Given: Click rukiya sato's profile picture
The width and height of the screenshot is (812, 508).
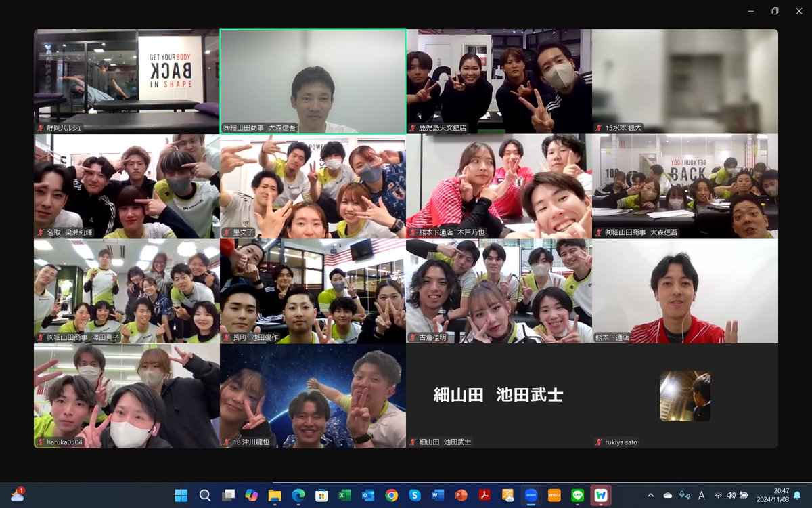Looking at the screenshot, I should (685, 396).
